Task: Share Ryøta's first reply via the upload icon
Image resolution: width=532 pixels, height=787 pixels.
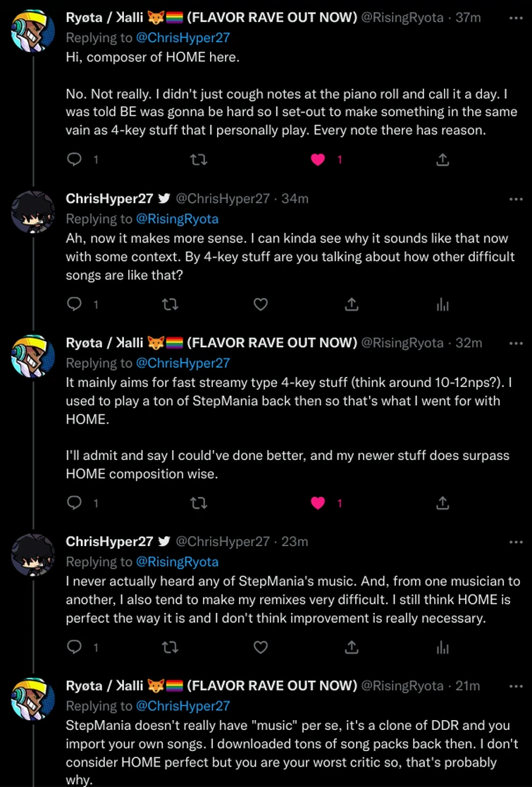Action: (443, 159)
